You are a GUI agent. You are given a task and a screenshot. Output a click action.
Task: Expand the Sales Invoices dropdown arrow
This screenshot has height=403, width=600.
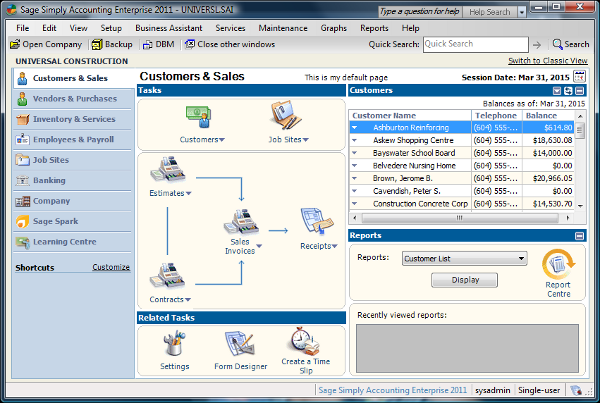pos(259,246)
